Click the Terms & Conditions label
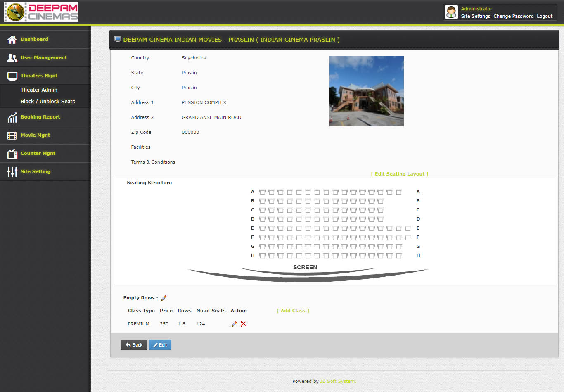Viewport: 564px width, 392px height. [153, 162]
